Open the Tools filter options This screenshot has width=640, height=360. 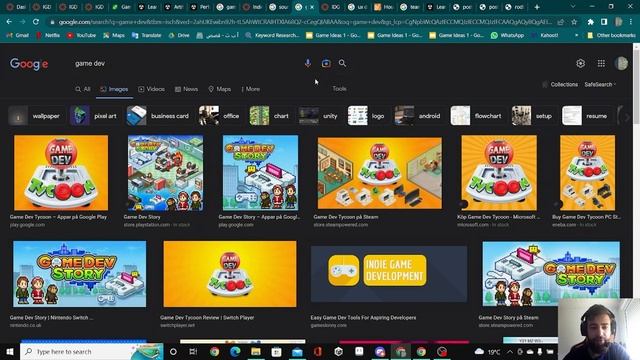(x=339, y=89)
